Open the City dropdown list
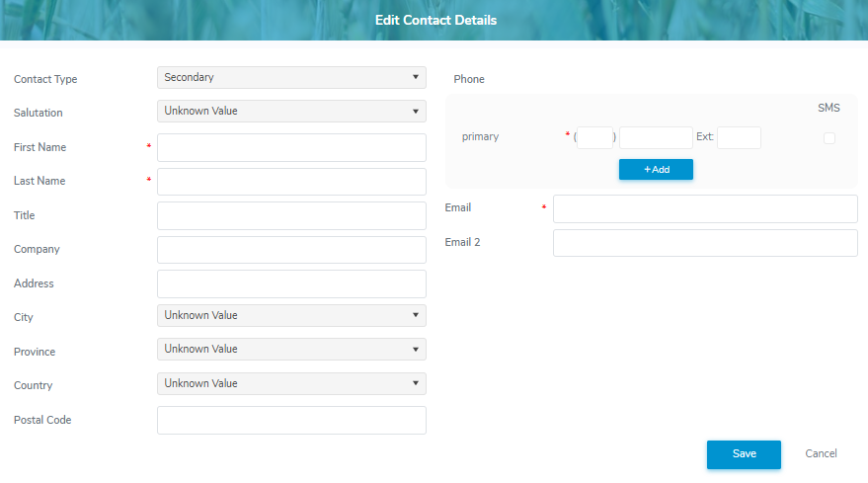Screen dimensions: 868x483 291,316
